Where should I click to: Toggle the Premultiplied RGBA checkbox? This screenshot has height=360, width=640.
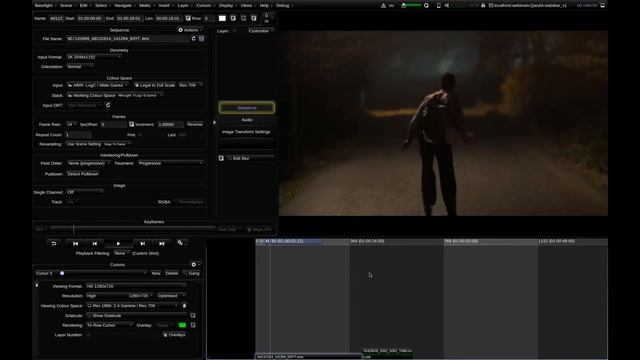(x=176, y=202)
